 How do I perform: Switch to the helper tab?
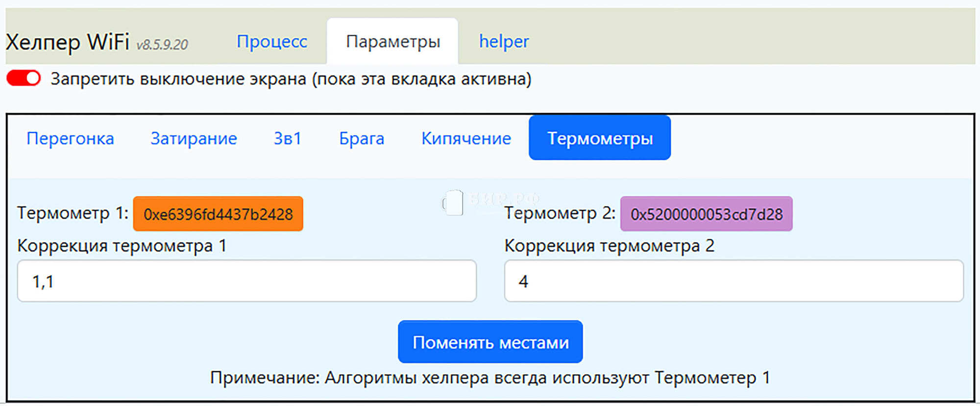click(x=504, y=42)
